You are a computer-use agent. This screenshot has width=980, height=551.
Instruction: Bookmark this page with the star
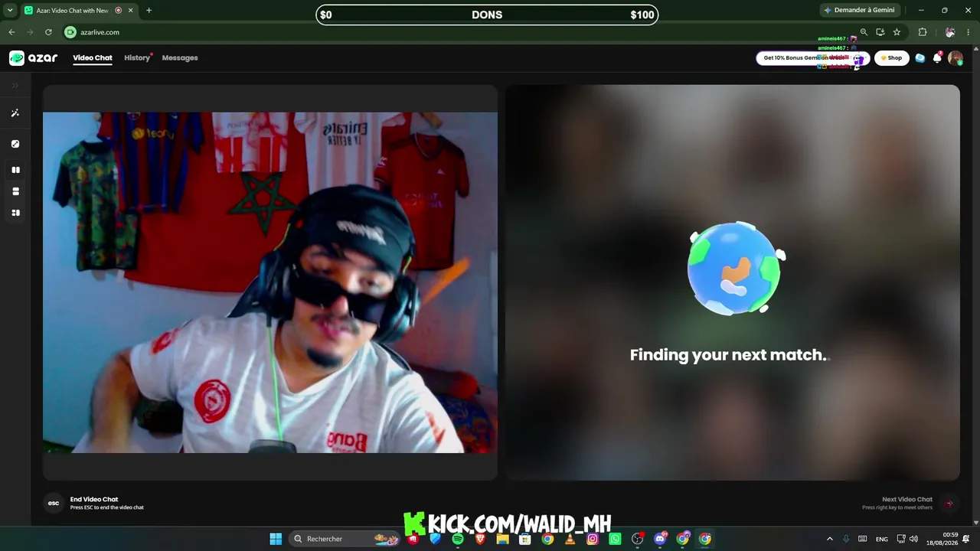[x=897, y=32]
